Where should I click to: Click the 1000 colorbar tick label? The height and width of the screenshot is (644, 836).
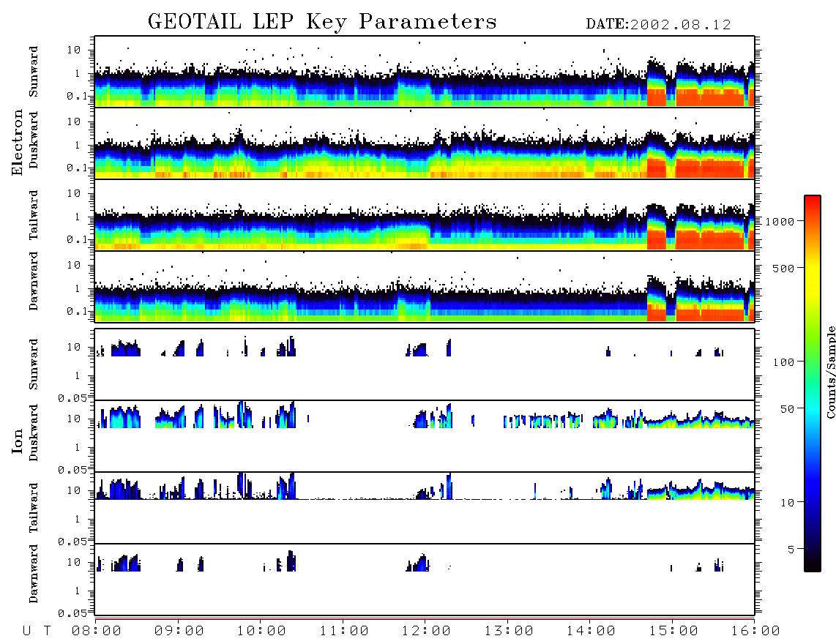point(780,221)
